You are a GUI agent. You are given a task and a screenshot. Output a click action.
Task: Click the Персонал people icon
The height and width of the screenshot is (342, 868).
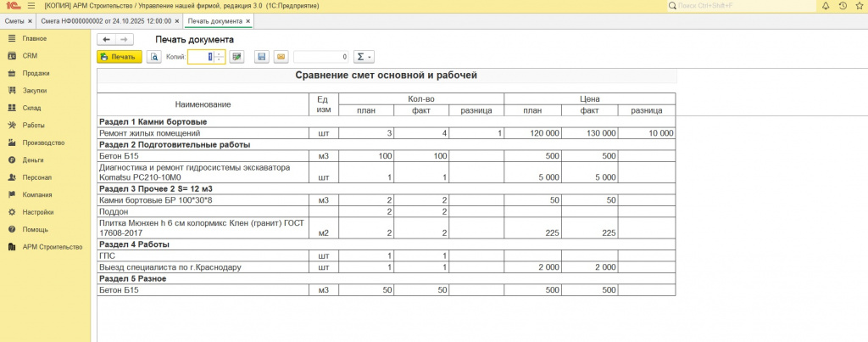pos(12,177)
